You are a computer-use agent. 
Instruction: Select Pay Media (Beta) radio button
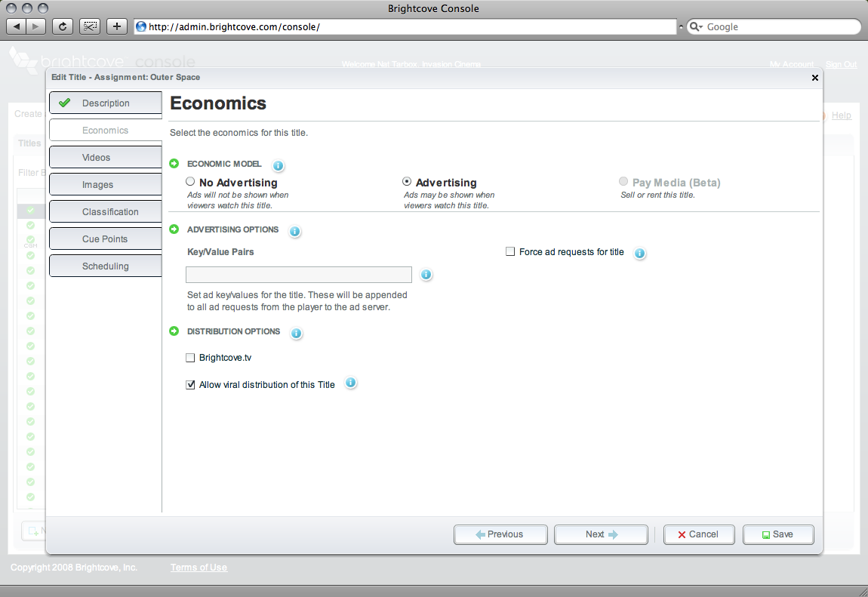click(x=623, y=181)
